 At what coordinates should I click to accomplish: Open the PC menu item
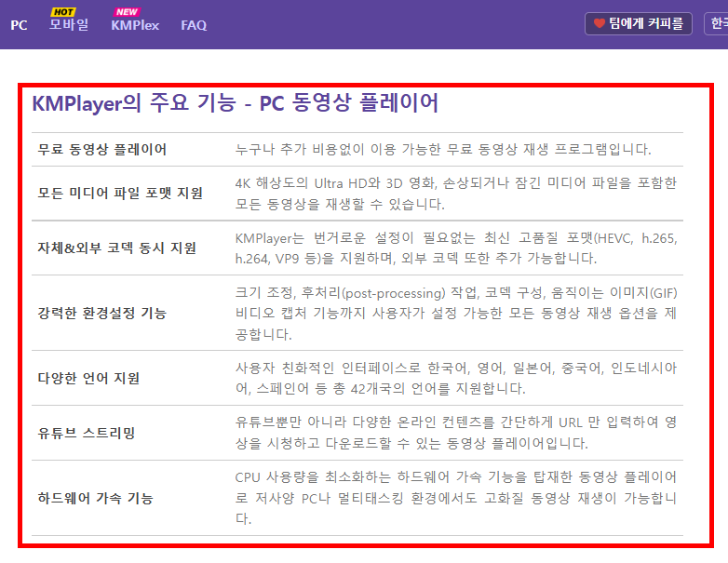coord(19,25)
